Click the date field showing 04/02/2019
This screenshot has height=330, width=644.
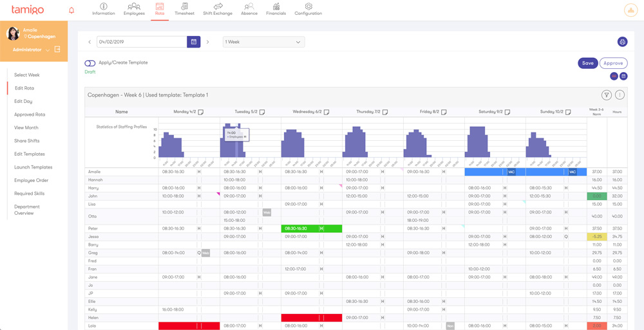(x=142, y=42)
